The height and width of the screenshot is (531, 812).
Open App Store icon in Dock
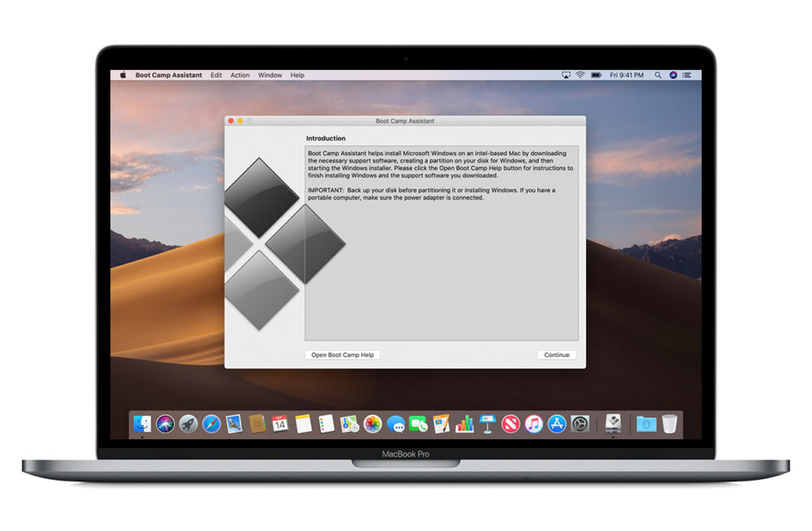557,424
